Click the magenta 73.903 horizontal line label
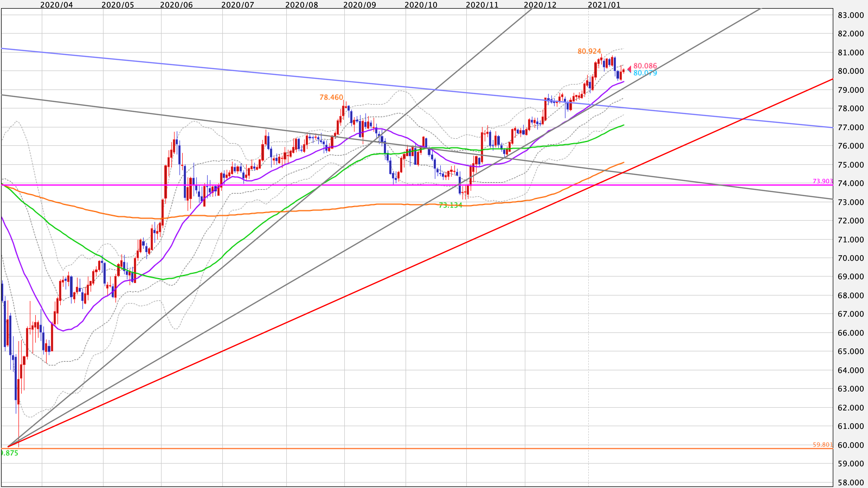Image resolution: width=868 pixels, height=488 pixels. coord(823,181)
